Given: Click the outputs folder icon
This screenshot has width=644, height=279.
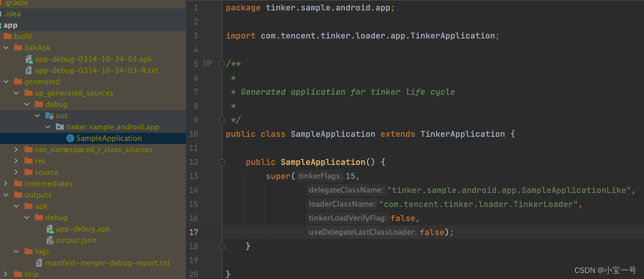Looking at the screenshot, I should (x=18, y=195).
